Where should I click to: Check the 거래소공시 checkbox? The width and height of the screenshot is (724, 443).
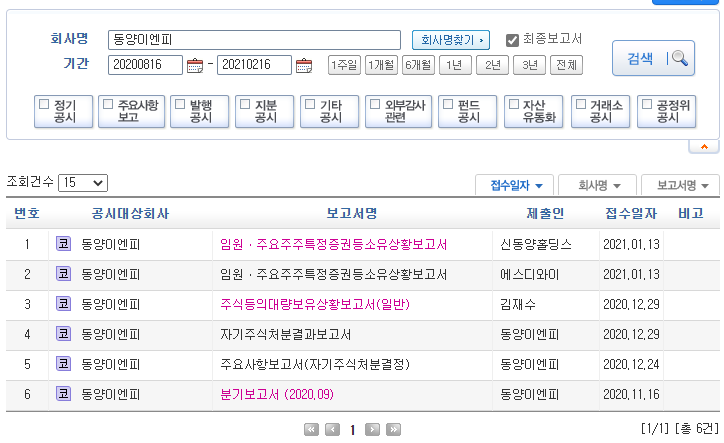581,104
